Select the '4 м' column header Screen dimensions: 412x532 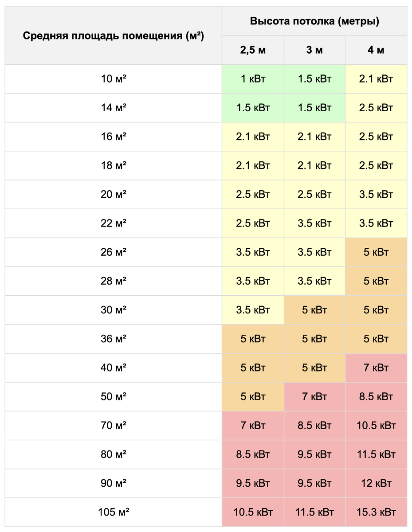[x=376, y=50]
